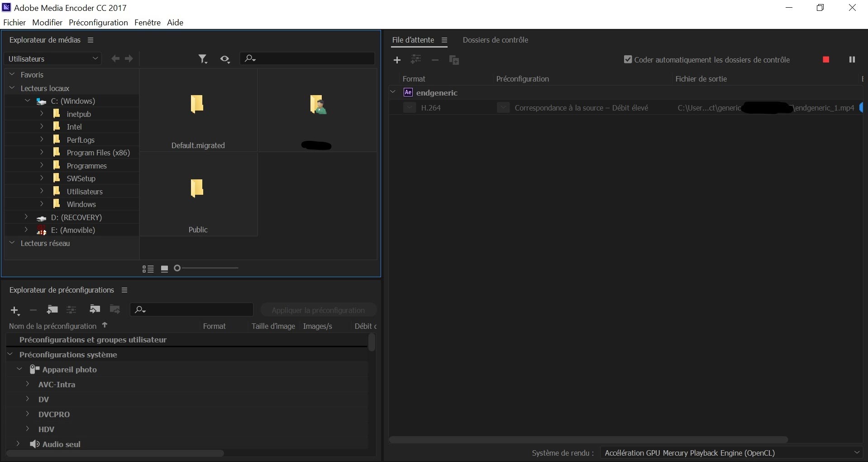Image resolution: width=868 pixels, height=462 pixels.
Task: Collapse the endgeneric queue item
Action: click(x=393, y=92)
